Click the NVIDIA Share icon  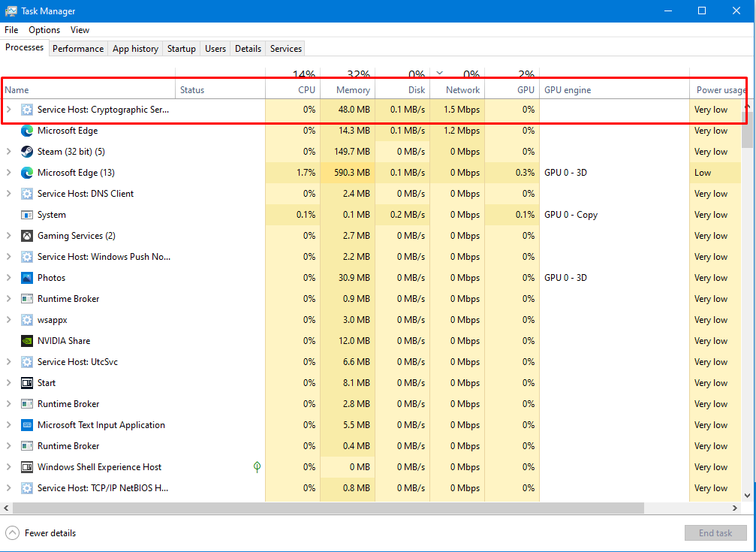[27, 341]
